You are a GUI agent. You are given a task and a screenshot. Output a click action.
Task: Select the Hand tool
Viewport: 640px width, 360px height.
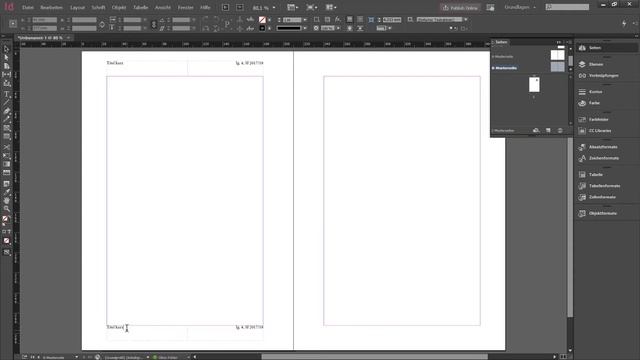6,200
